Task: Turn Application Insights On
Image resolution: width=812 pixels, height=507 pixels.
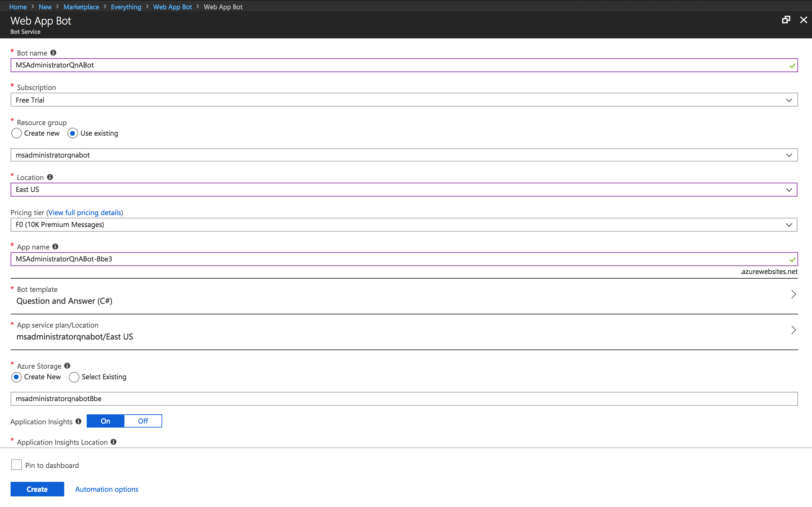Action: pos(106,421)
